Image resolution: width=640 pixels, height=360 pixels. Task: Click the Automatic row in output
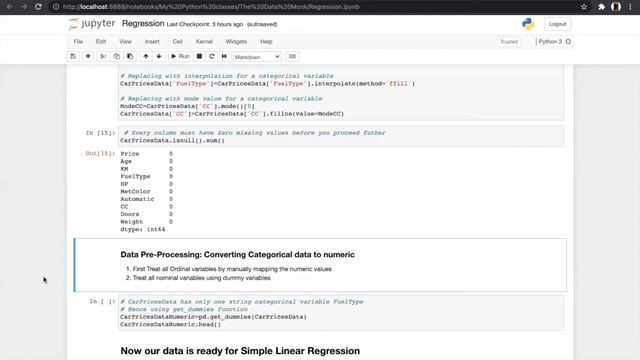pyautogui.click(x=147, y=199)
